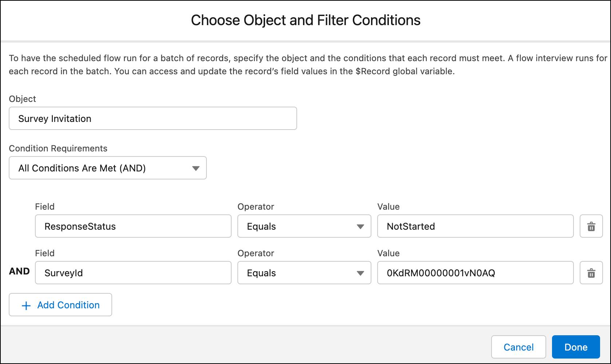Click the SurveyId field input

click(133, 273)
